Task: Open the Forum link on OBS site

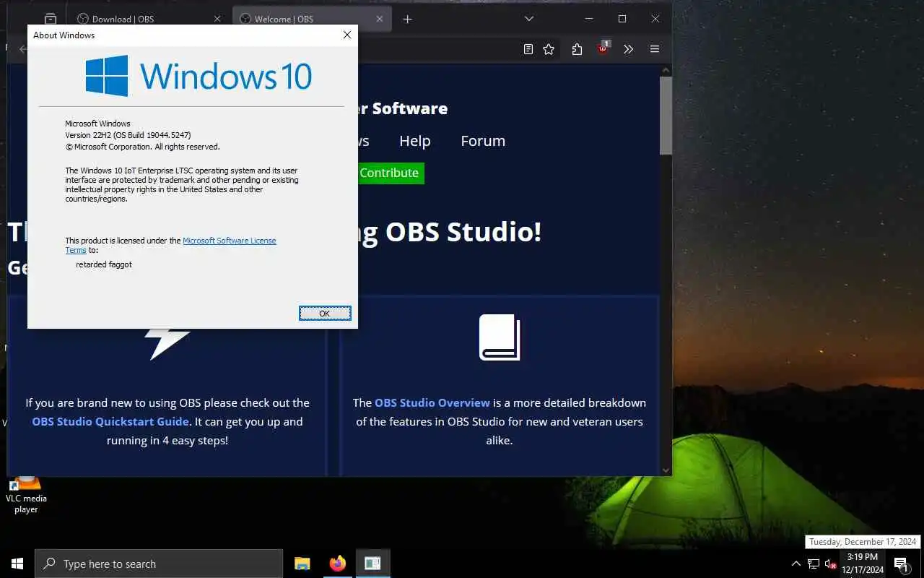Action: tap(483, 141)
